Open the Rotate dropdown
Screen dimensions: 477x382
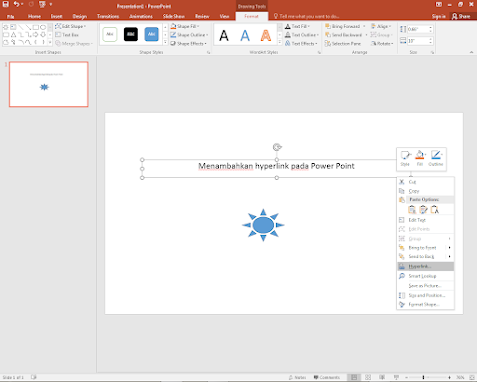pyautogui.click(x=382, y=43)
